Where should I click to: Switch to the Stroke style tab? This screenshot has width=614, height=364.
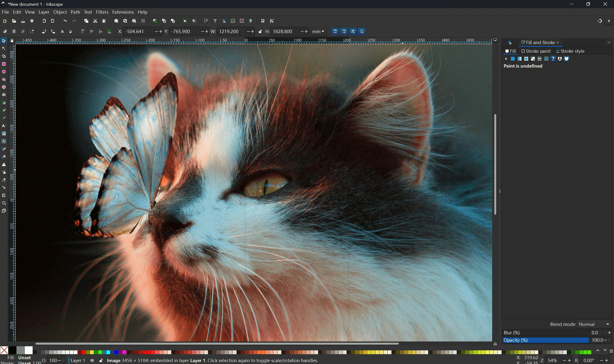tap(570, 51)
